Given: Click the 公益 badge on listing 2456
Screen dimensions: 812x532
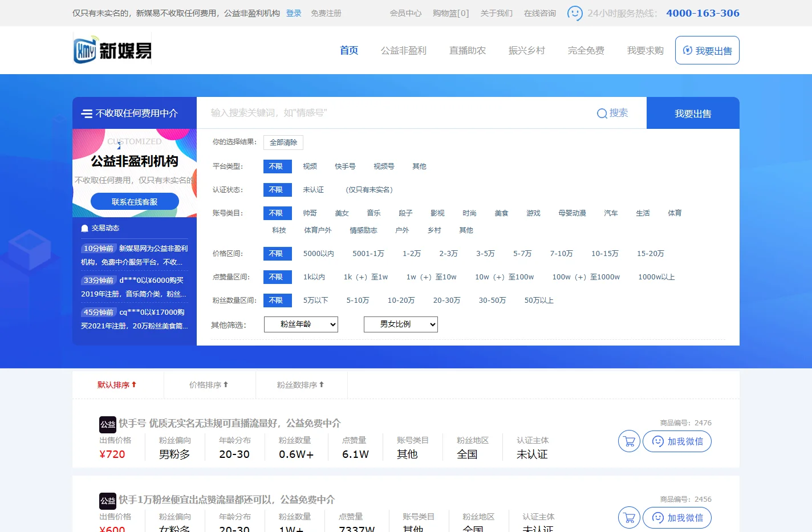Looking at the screenshot, I should tap(108, 501).
